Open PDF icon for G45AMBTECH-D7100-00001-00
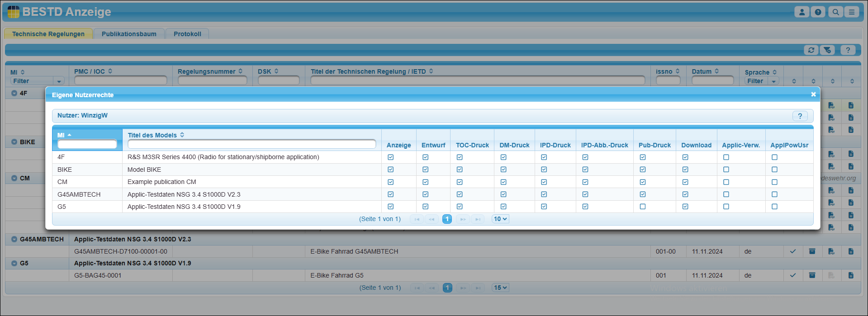868x316 pixels. (x=831, y=251)
